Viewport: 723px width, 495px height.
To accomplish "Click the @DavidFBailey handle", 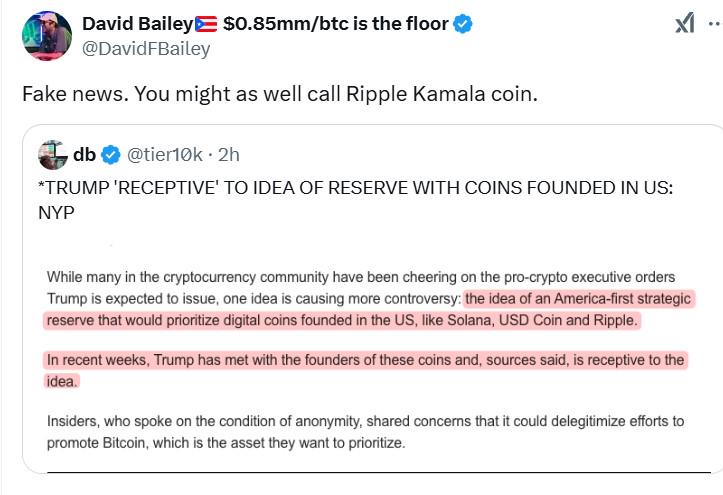I will 145,49.
